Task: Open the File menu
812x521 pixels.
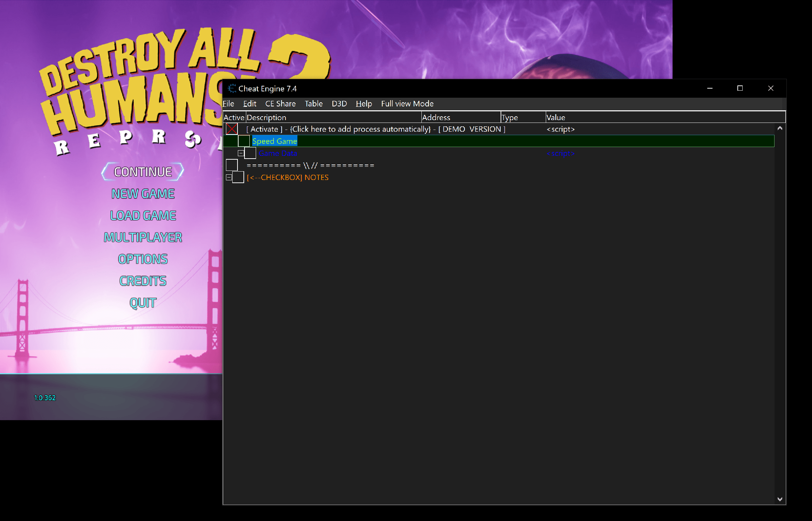Action: click(x=228, y=104)
